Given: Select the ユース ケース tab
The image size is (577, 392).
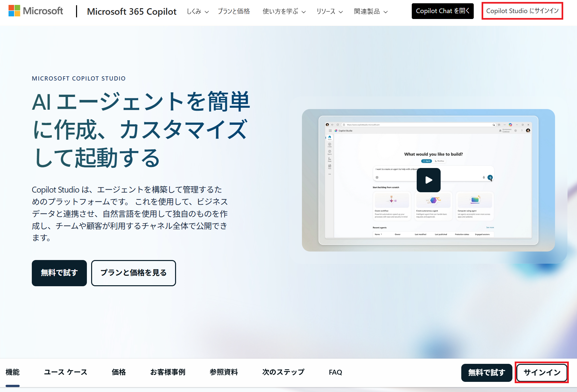Looking at the screenshot, I should click(66, 372).
